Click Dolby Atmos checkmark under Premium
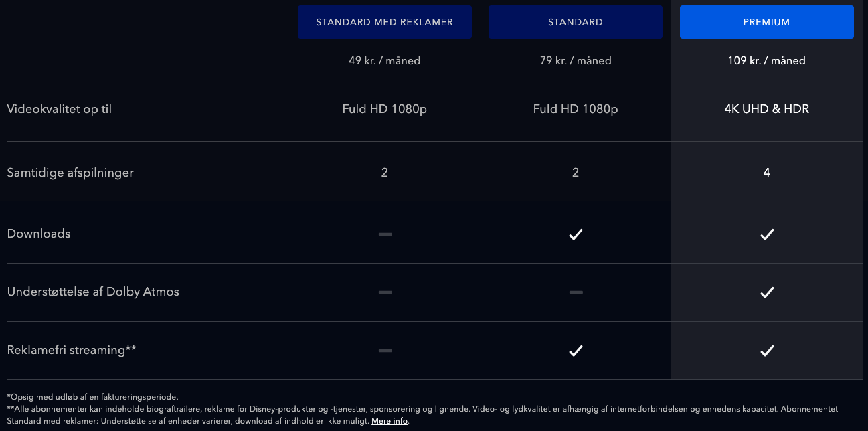 click(x=767, y=292)
